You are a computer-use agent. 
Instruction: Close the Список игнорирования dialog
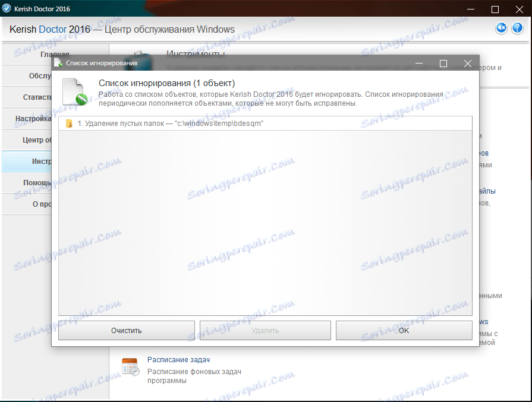(x=468, y=64)
